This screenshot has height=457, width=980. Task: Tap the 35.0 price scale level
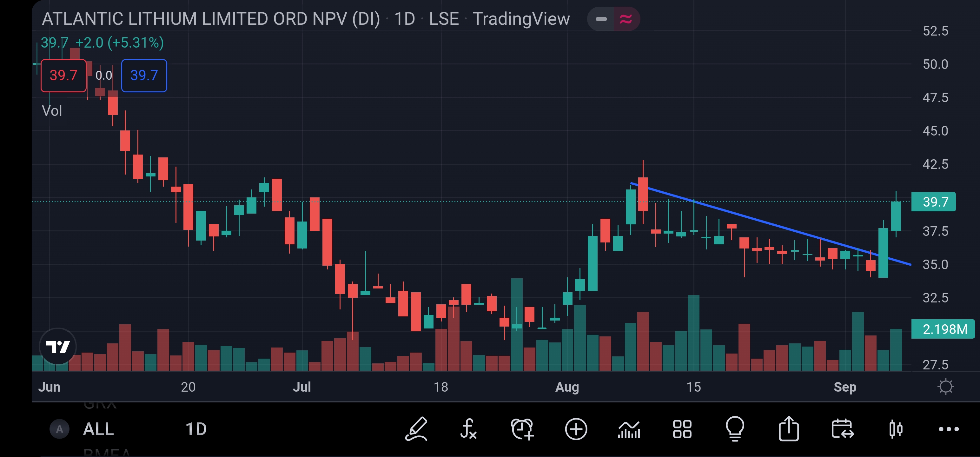[x=935, y=264]
